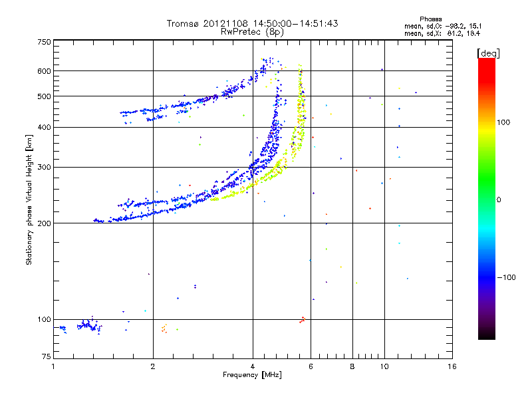Screen dimensions: 532x399
Task: Click the x-axis tick label '16'
Action: coord(452,366)
